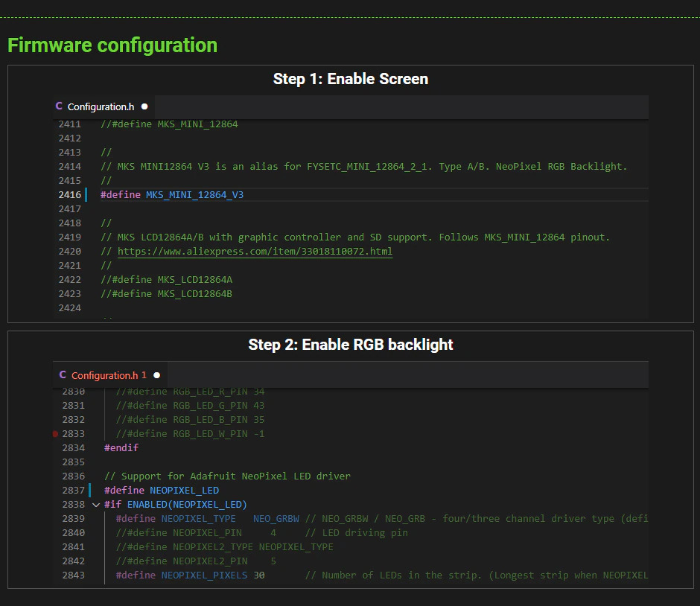Click the '//#define NEOPIXEL2_TYPE NEOPIXEL_TYPE' line
700x606 pixels.
coord(225,546)
